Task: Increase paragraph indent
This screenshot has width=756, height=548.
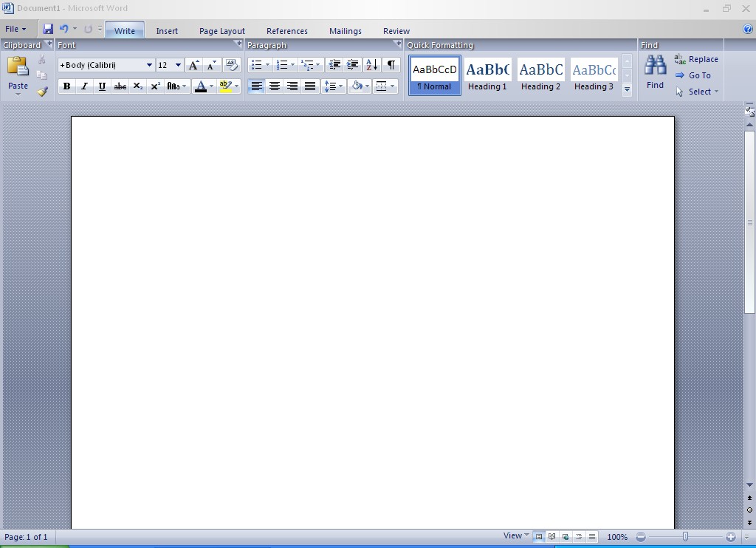Action: 352,65
